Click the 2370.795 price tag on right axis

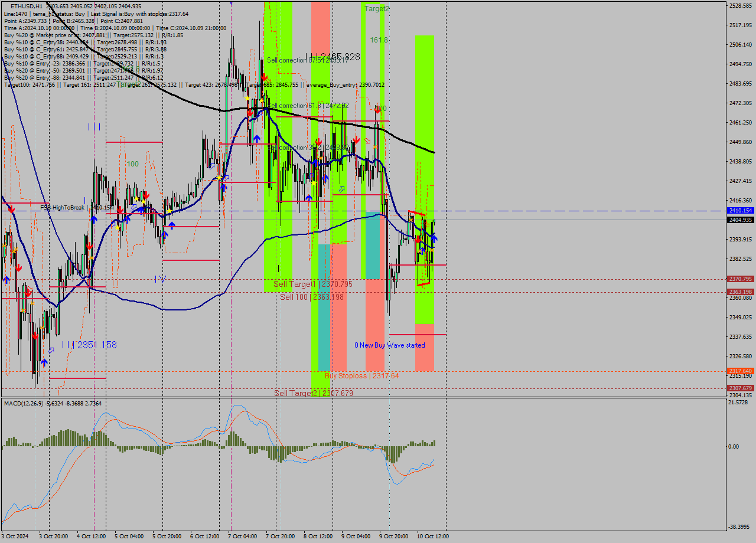pos(741,279)
